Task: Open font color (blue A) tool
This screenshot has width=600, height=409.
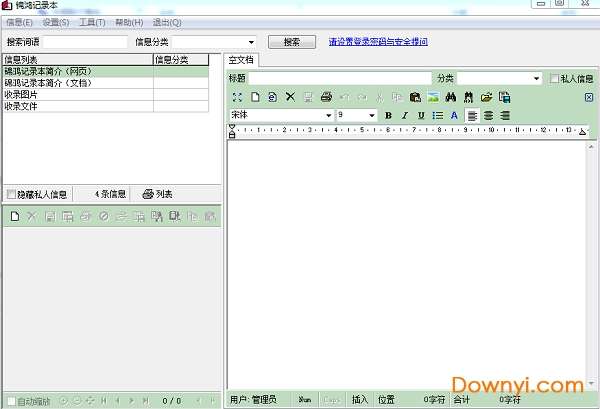Action: coord(454,115)
